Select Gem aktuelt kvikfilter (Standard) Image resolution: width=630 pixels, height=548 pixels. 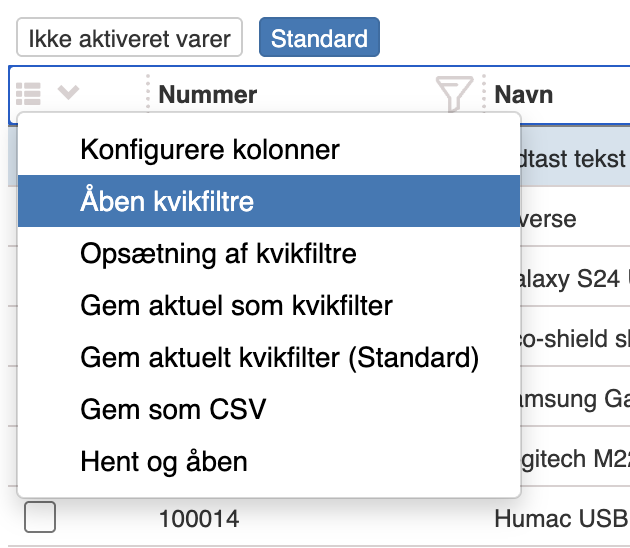[279, 357]
